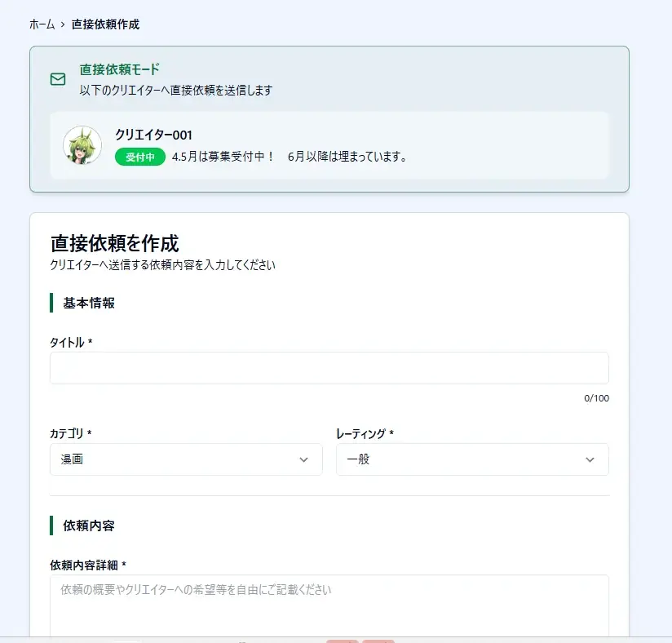Viewport: 672px width, 643px height.
Task: Click the 受付中 status badge
Action: tap(139, 157)
